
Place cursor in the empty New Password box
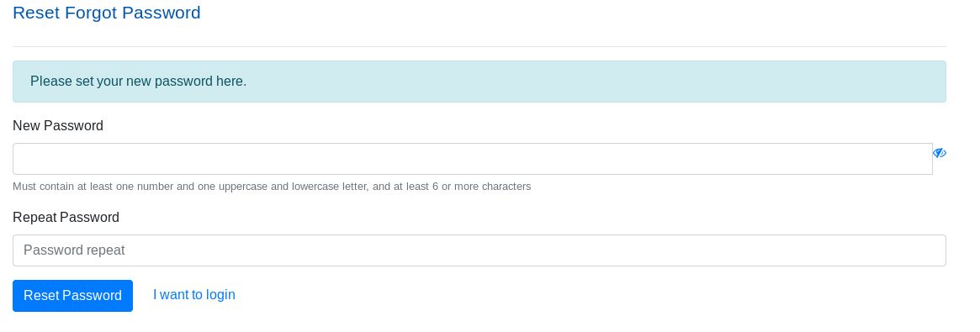click(473, 159)
